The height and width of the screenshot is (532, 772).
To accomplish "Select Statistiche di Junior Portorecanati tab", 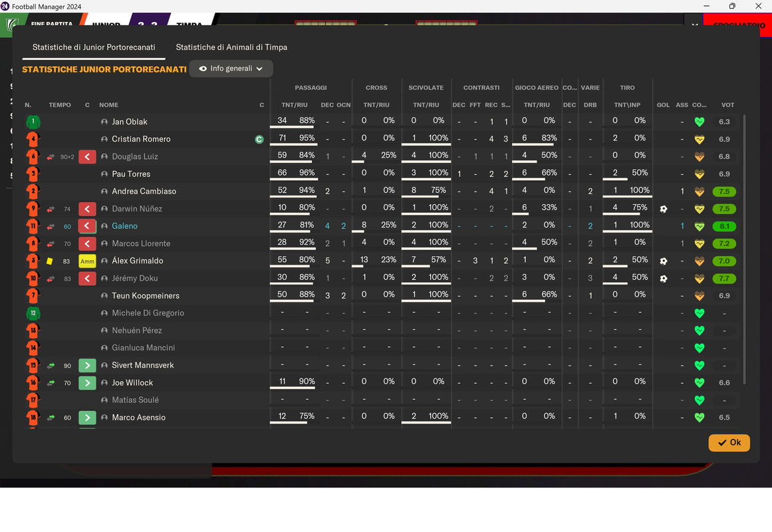I will [x=94, y=47].
